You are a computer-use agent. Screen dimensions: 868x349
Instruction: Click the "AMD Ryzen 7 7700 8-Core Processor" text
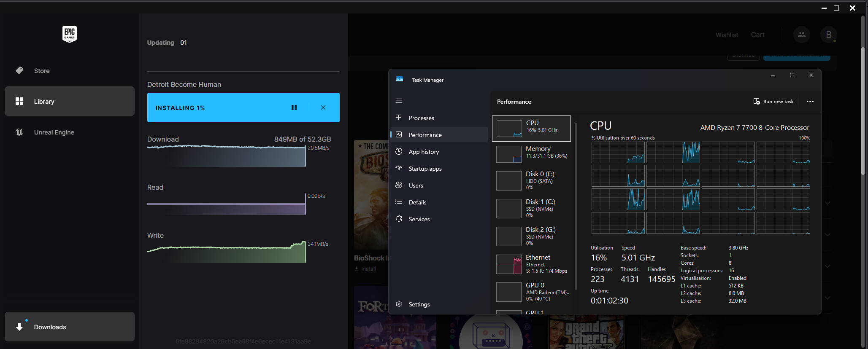pos(755,127)
